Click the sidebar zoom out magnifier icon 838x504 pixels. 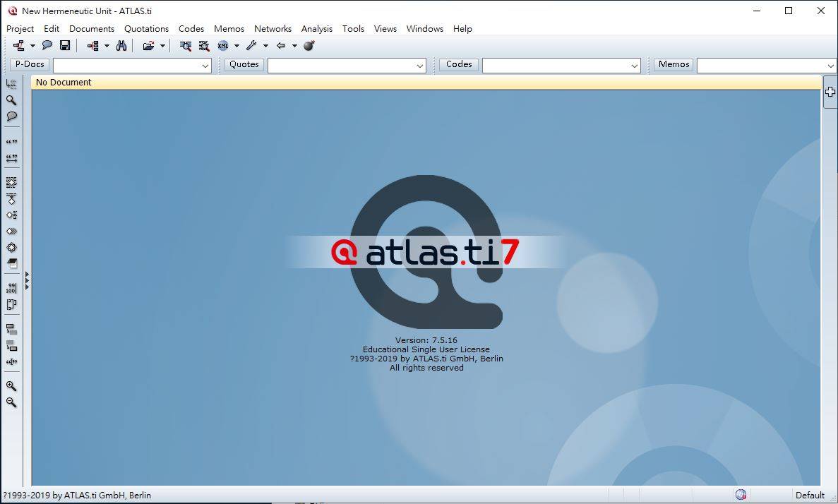point(11,402)
